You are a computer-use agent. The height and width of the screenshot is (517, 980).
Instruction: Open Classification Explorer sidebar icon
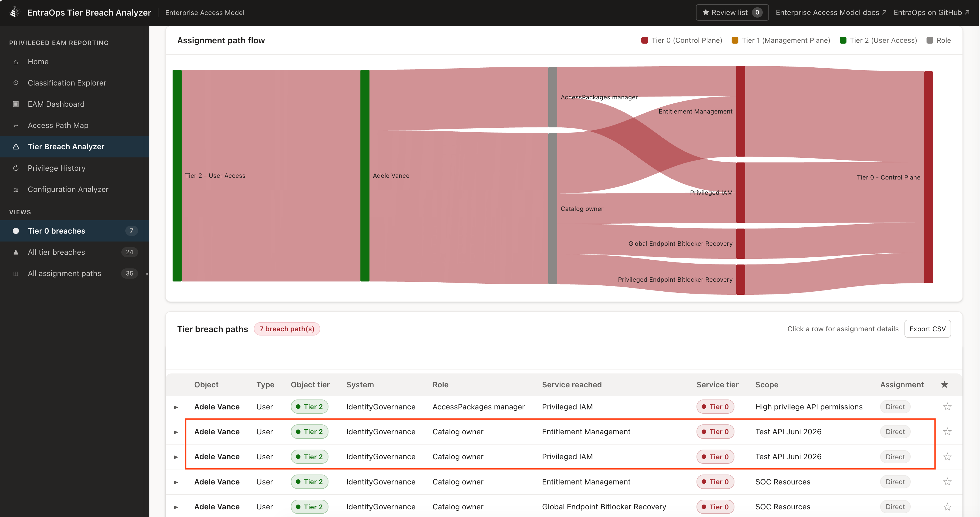pyautogui.click(x=16, y=83)
